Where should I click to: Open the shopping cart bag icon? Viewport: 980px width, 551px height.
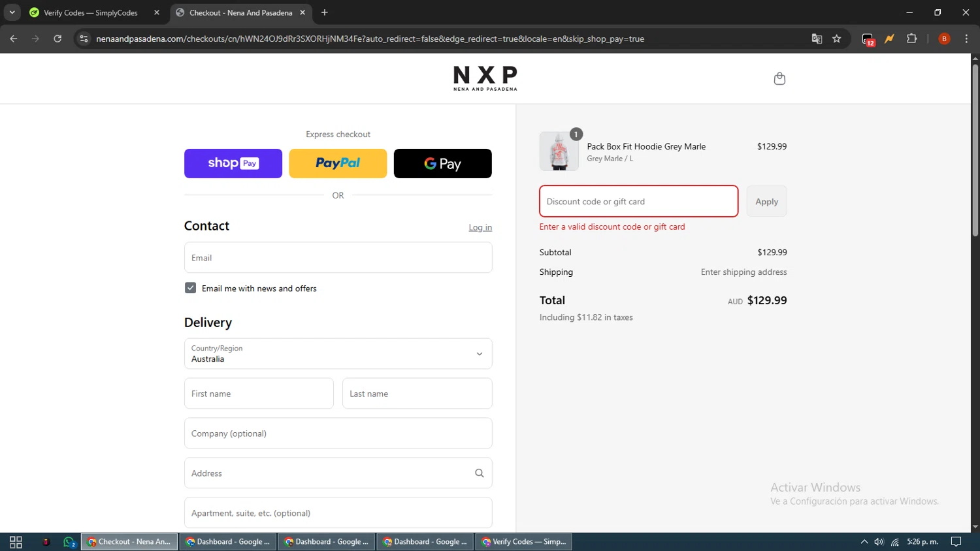tap(779, 78)
